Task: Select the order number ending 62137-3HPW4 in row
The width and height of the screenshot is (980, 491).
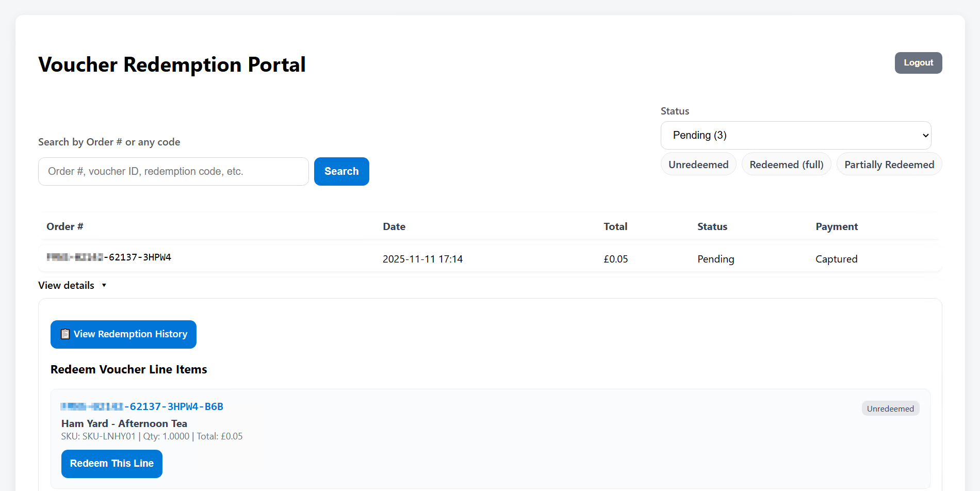Action: point(109,257)
